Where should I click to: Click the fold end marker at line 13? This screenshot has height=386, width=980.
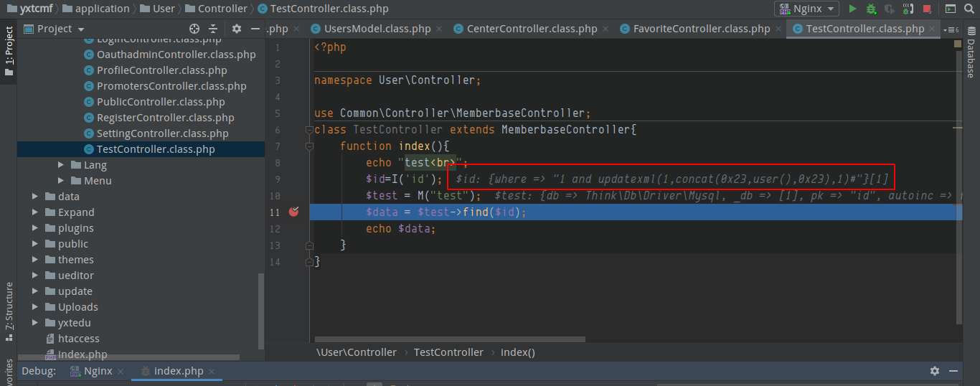(x=309, y=245)
